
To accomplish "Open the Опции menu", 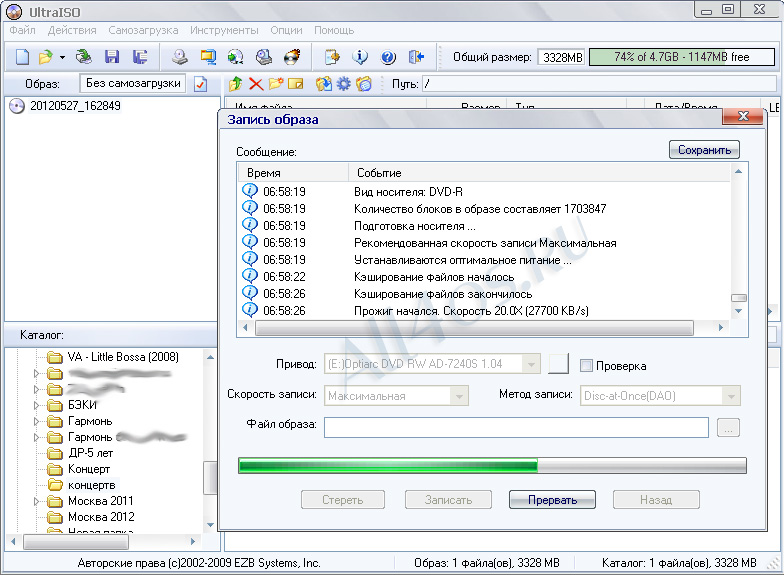I will [286, 30].
